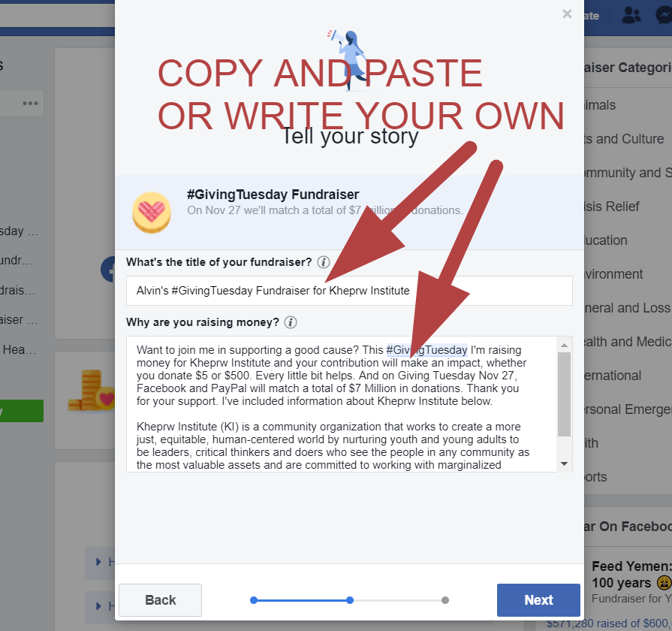Image resolution: width=672 pixels, height=631 pixels.
Task: Click the left sidebar item ending in 'aiser …'
Action: point(19,320)
